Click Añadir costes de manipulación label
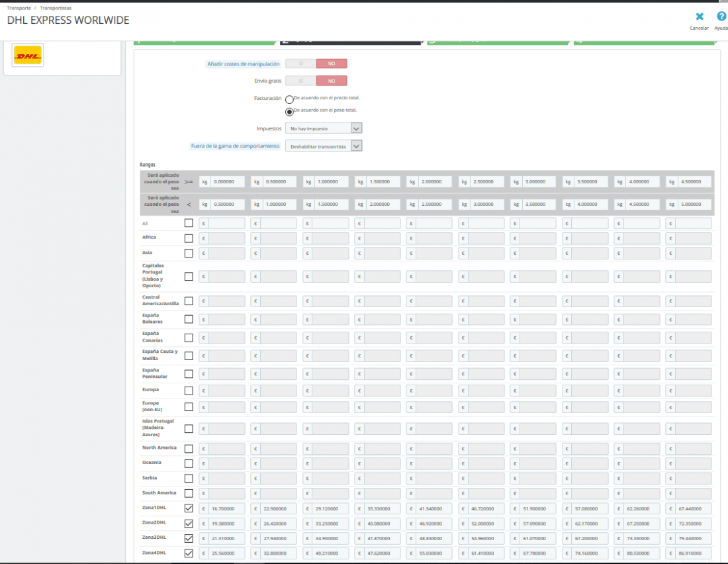728x564 pixels. click(244, 64)
